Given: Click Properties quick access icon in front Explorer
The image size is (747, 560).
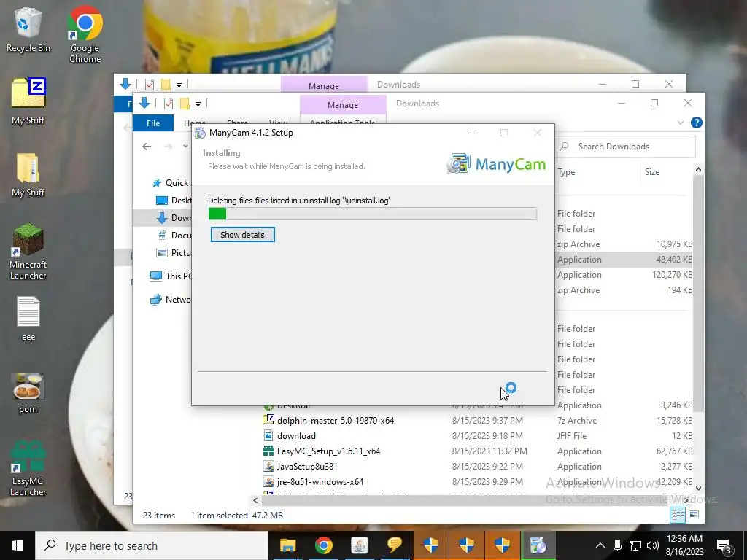Looking at the screenshot, I should point(169,104).
